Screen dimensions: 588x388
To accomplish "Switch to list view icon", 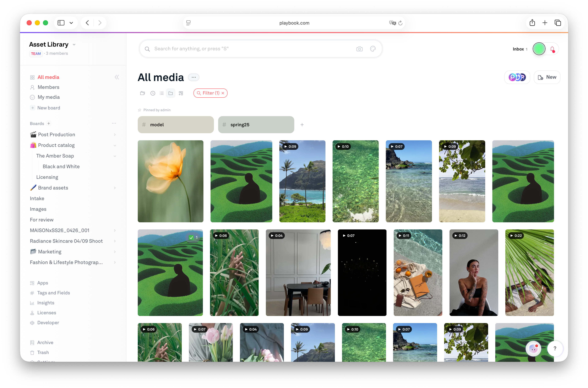I will [x=162, y=93].
